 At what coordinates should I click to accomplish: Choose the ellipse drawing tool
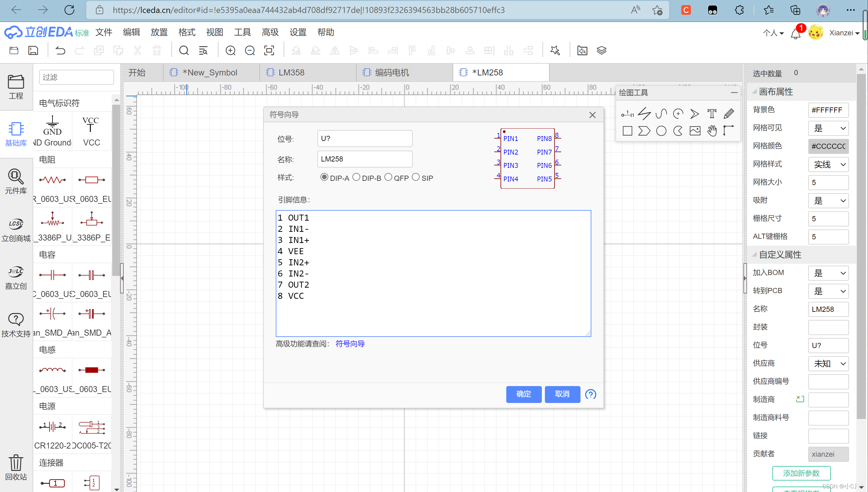point(661,131)
